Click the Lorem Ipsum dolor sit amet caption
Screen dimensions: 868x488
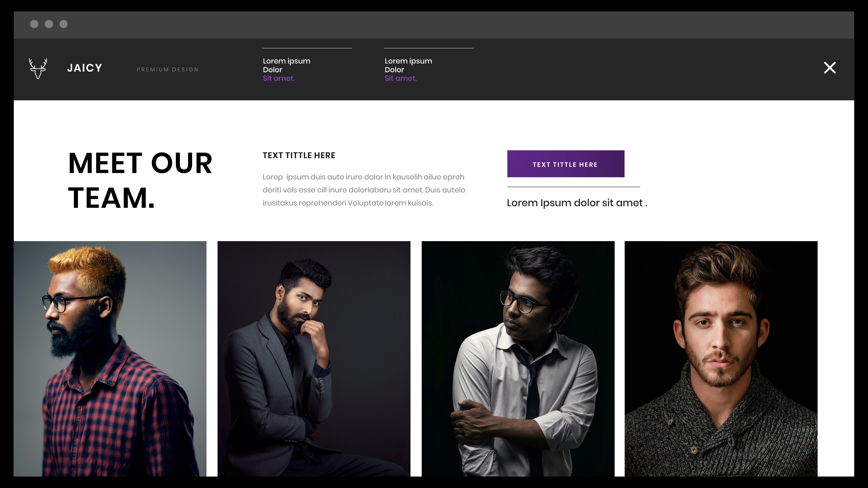[577, 203]
